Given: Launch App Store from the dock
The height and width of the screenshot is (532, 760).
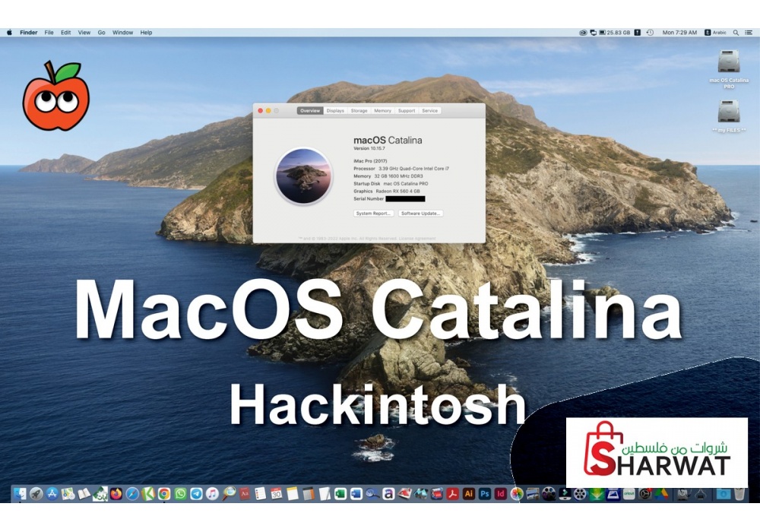Looking at the screenshot, I should [x=52, y=494].
